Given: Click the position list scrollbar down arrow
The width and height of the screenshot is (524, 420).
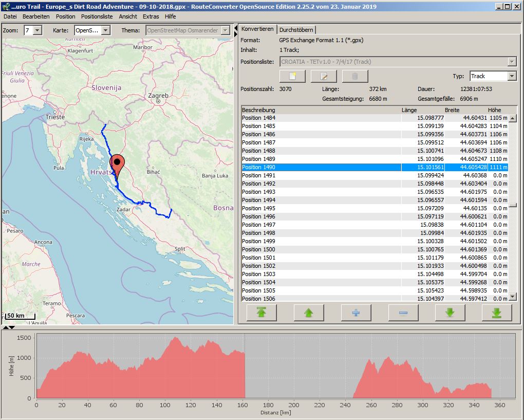Looking at the screenshot, I should 512,297.
